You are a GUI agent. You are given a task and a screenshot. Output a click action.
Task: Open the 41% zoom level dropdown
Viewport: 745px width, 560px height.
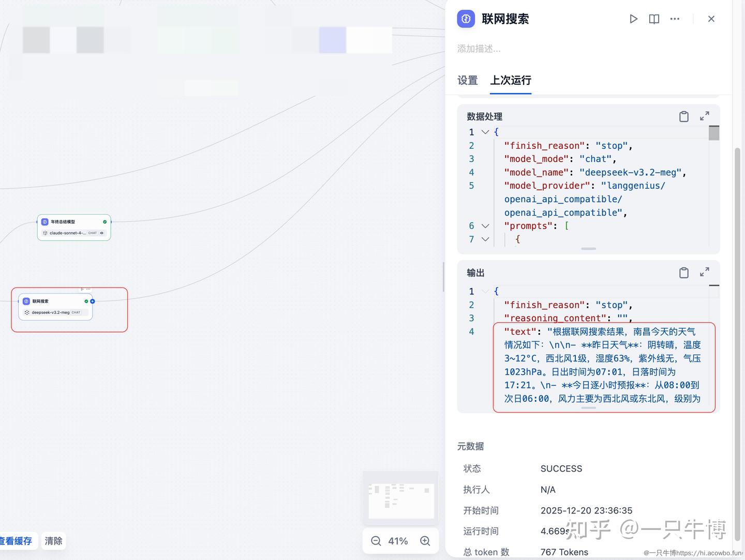pyautogui.click(x=398, y=541)
